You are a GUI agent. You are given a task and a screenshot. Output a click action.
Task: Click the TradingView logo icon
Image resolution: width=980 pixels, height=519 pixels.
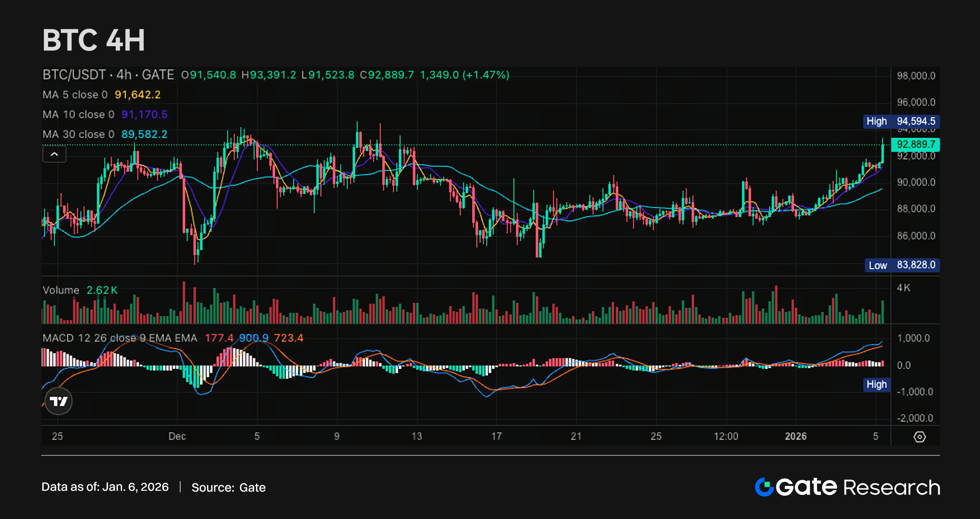(58, 401)
